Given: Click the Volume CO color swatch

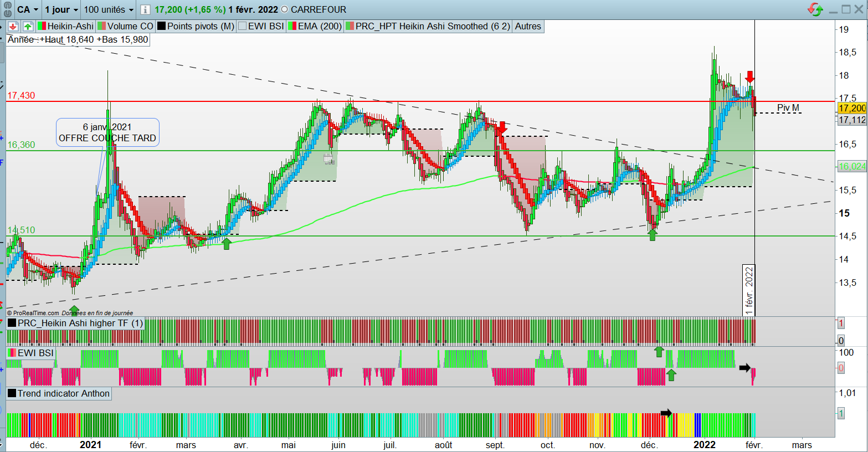Looking at the screenshot, I should tap(102, 26).
